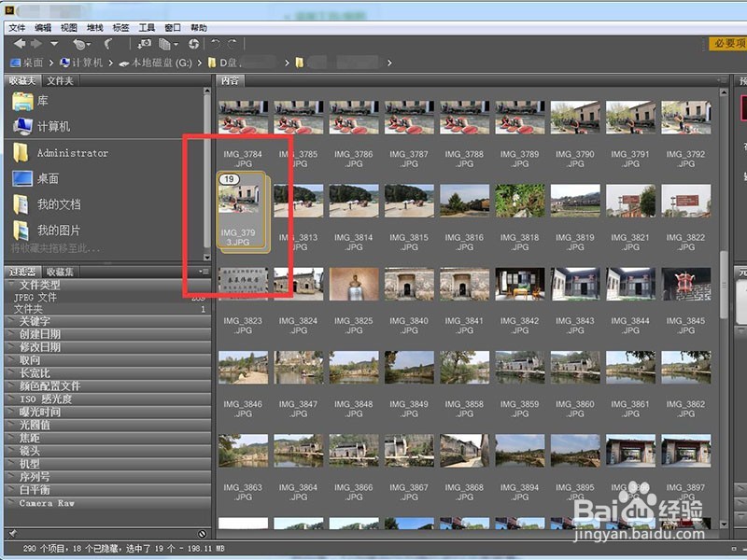Open the 工具 menu

[x=147, y=28]
